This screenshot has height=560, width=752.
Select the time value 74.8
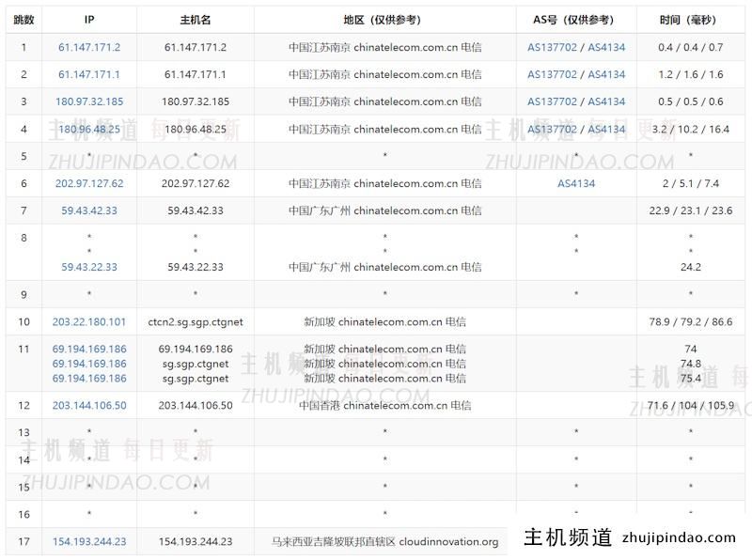point(691,364)
